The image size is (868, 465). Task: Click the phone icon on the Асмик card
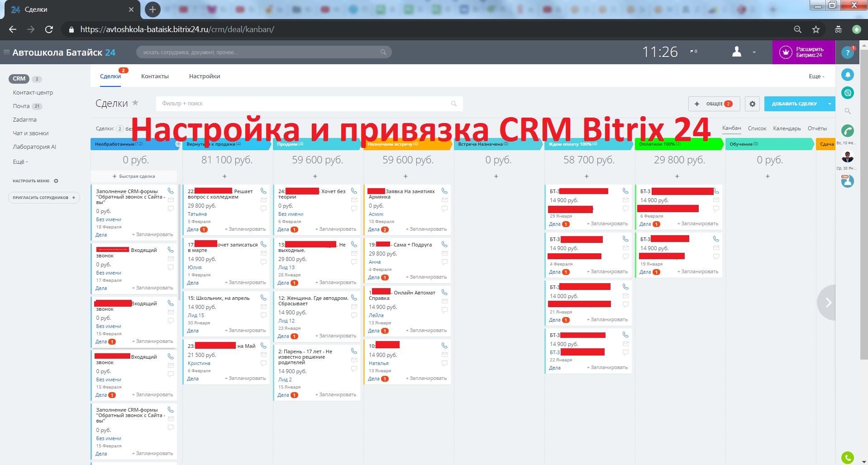pos(444,191)
